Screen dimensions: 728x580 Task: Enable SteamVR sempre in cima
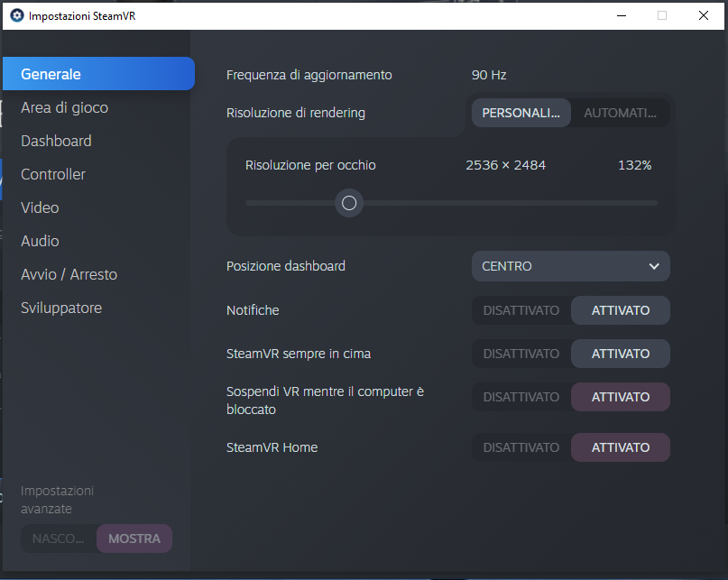pyautogui.click(x=621, y=354)
